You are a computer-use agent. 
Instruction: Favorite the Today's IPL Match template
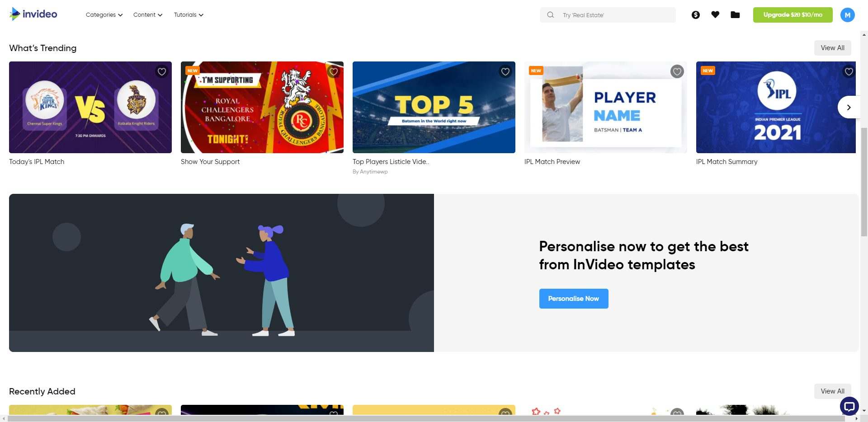pos(161,72)
